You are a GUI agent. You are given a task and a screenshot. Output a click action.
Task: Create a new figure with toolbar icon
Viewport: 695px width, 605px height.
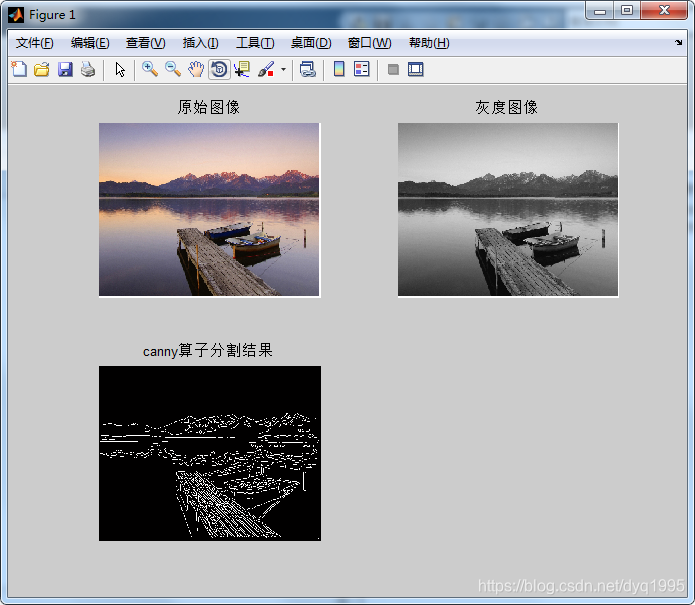(x=19, y=70)
